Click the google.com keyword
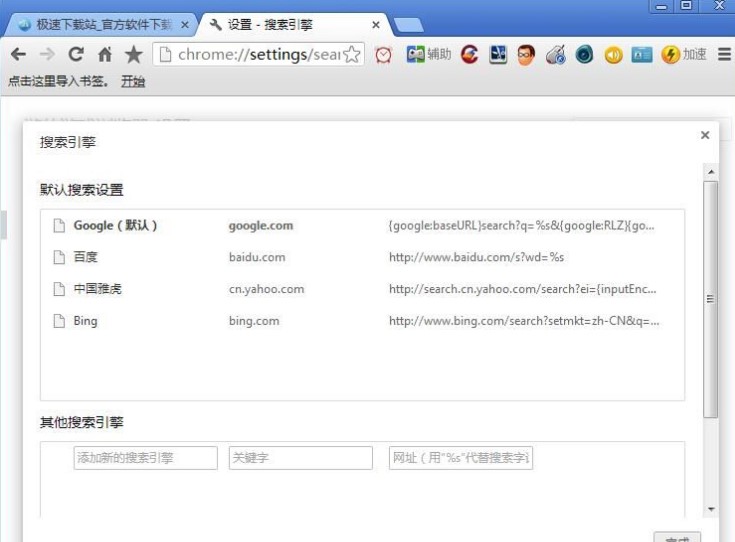Screen dimensions: 735x542 point(261,226)
